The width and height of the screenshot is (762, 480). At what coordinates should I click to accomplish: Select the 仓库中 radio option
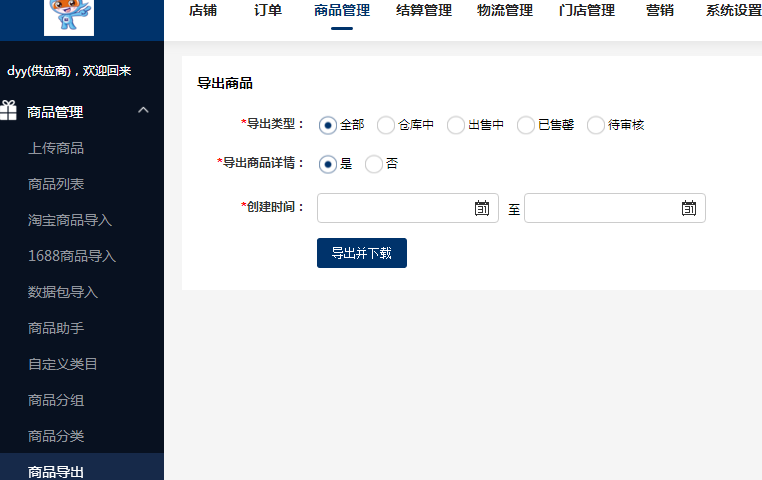[385, 125]
